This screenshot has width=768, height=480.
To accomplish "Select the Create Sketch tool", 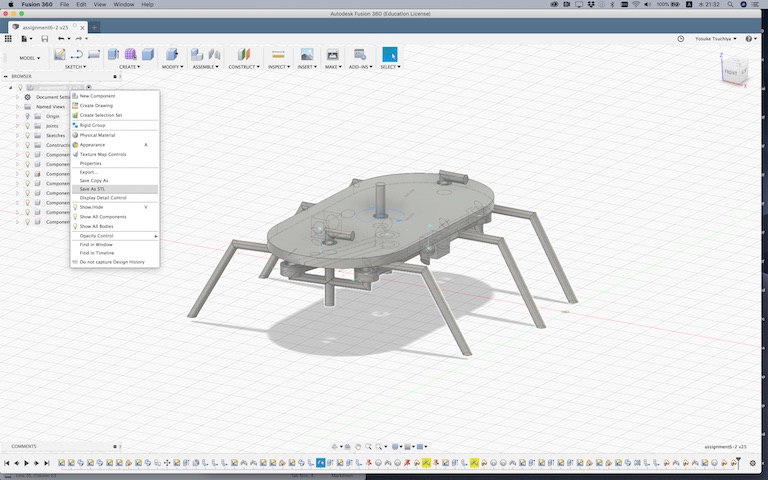I will point(60,54).
